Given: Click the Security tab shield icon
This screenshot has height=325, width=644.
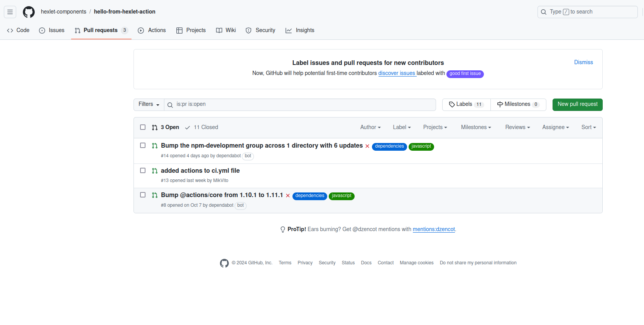Looking at the screenshot, I should point(248,31).
